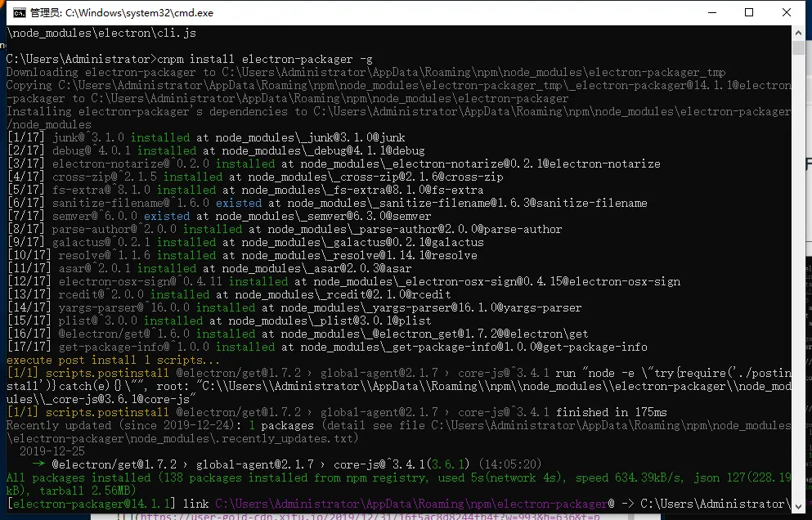Click the scrollbar up arrow
Image resolution: width=812 pixels, height=520 pixels.
(798, 32)
